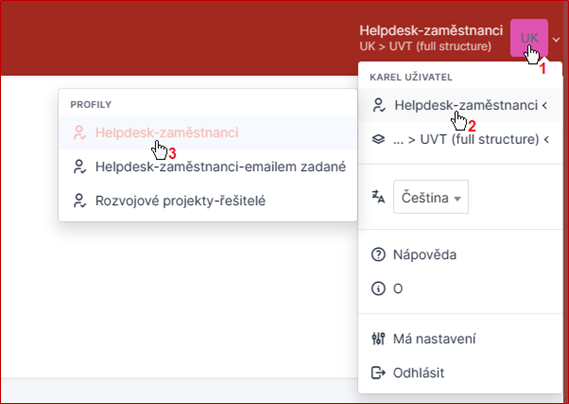The width and height of the screenshot is (569, 404).
Task: Click the Nápověda question mark icon
Action: 378,254
